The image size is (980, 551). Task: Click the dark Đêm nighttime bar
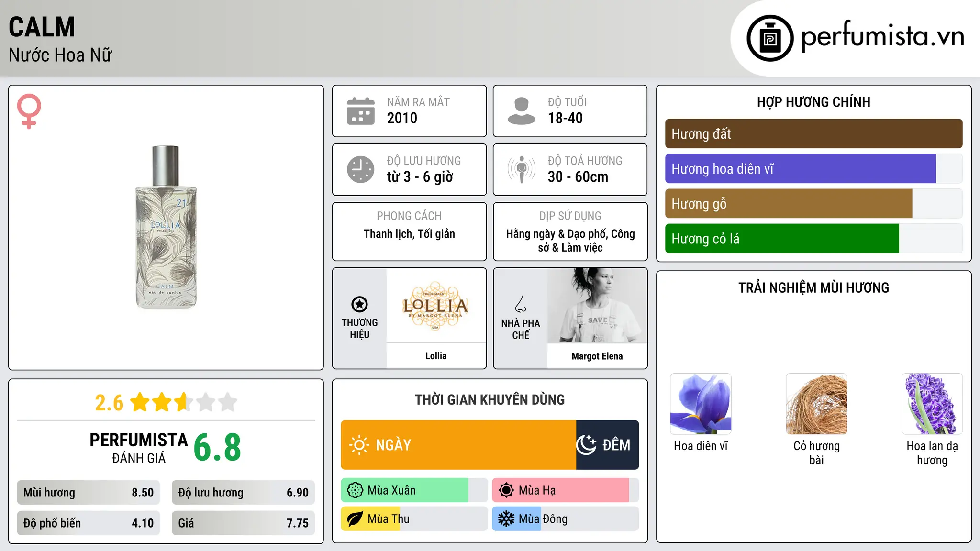pyautogui.click(x=607, y=445)
